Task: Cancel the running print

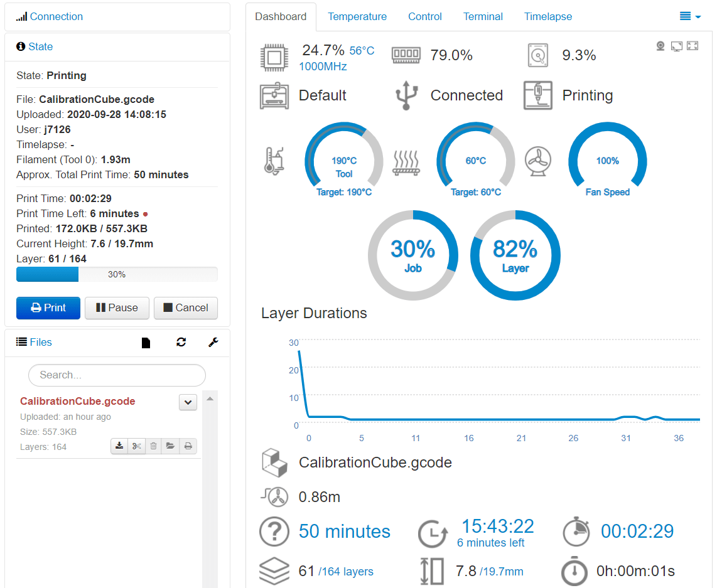Action: [x=186, y=308]
